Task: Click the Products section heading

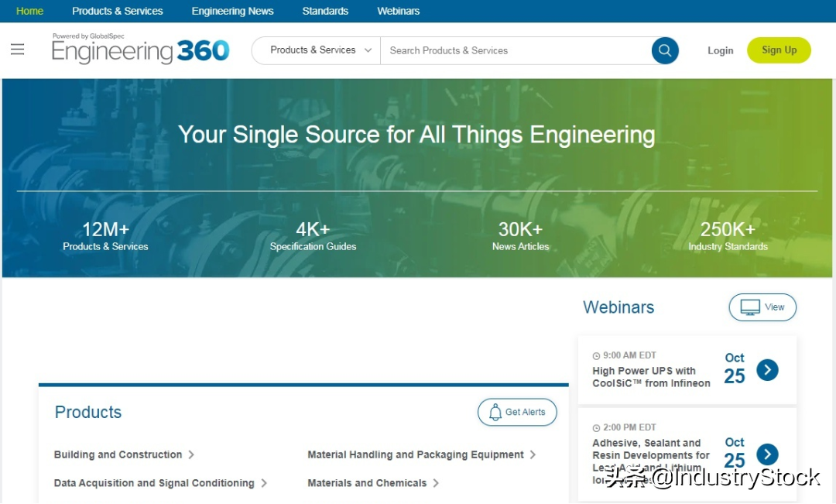Action: point(88,413)
